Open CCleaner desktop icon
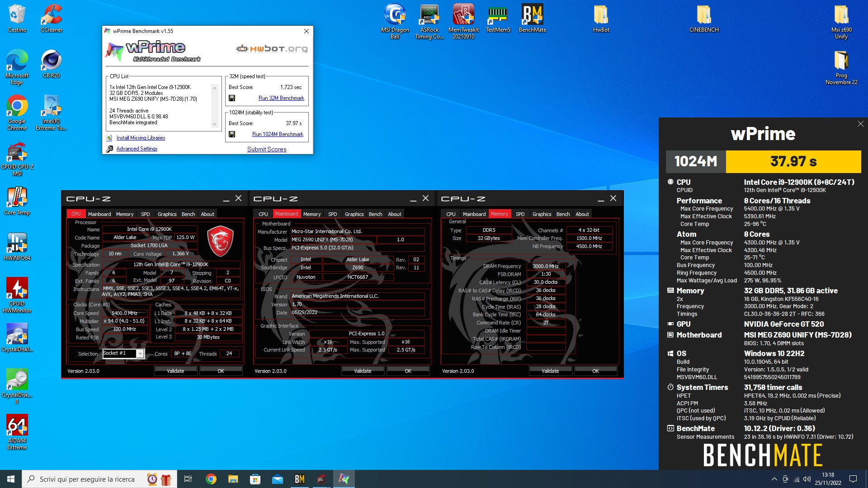 [x=52, y=18]
